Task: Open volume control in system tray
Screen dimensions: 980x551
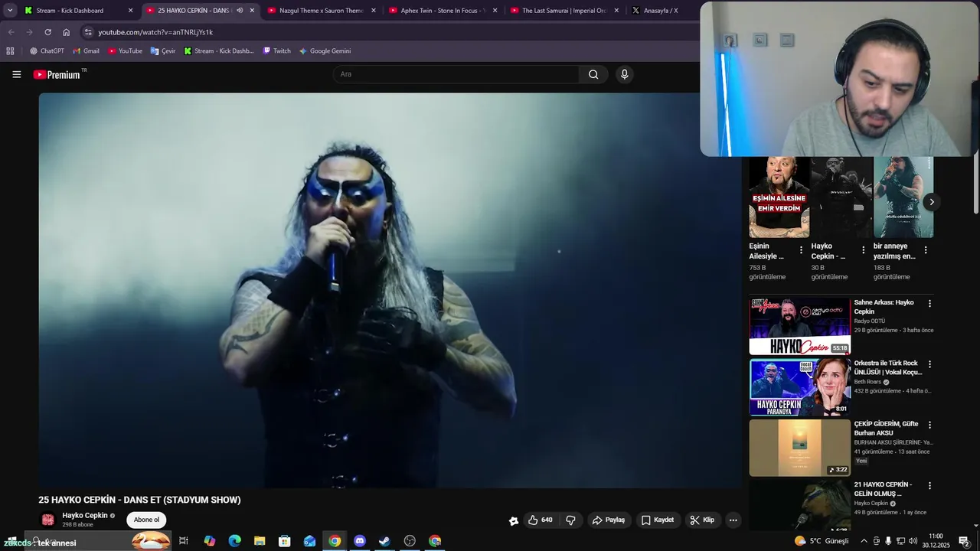Action: [913, 541]
